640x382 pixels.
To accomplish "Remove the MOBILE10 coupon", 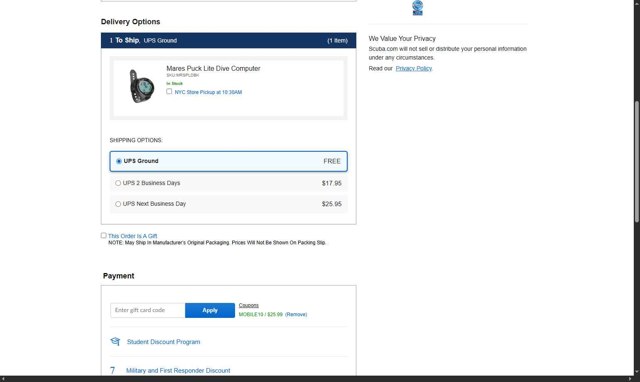I will 296,314.
